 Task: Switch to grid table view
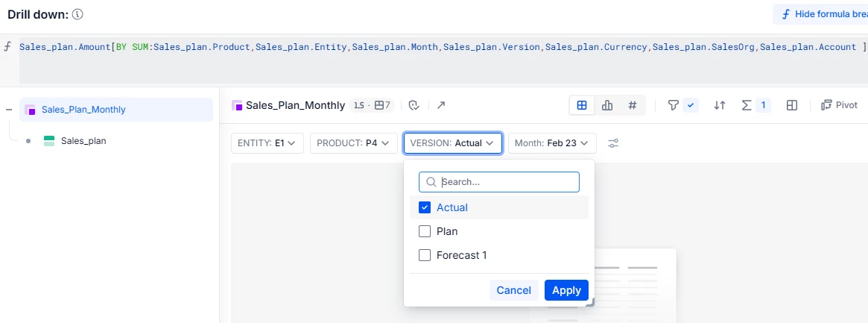pyautogui.click(x=583, y=106)
